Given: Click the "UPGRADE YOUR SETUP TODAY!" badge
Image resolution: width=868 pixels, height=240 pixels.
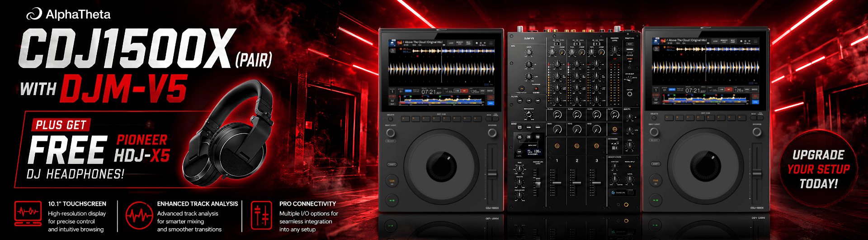Looking at the screenshot, I should [818, 169].
